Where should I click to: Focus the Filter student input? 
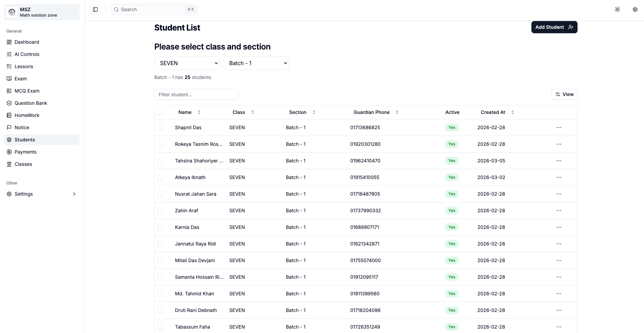tap(197, 94)
